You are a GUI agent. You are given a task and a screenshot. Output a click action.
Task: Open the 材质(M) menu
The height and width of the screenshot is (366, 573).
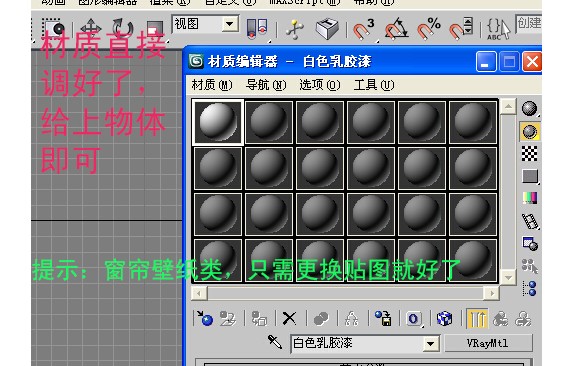(212, 85)
